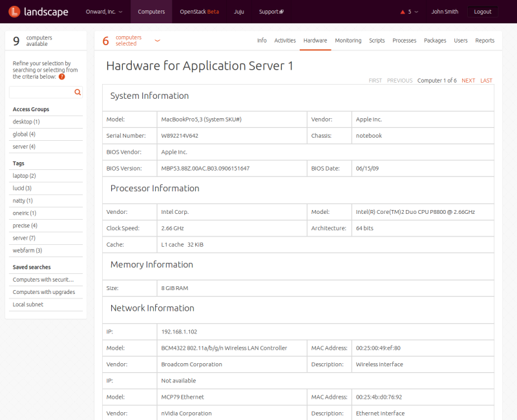Open Computers with upgrades saved search
The height and width of the screenshot is (420, 517).
[43, 292]
